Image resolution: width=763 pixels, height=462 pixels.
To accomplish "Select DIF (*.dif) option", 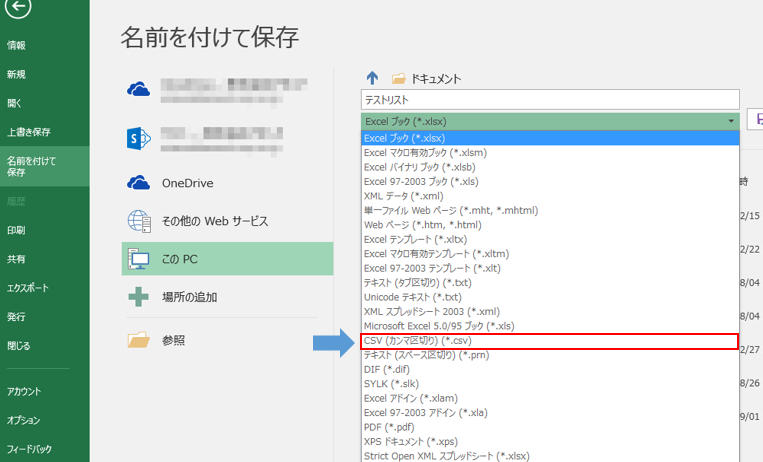I will pos(550,369).
